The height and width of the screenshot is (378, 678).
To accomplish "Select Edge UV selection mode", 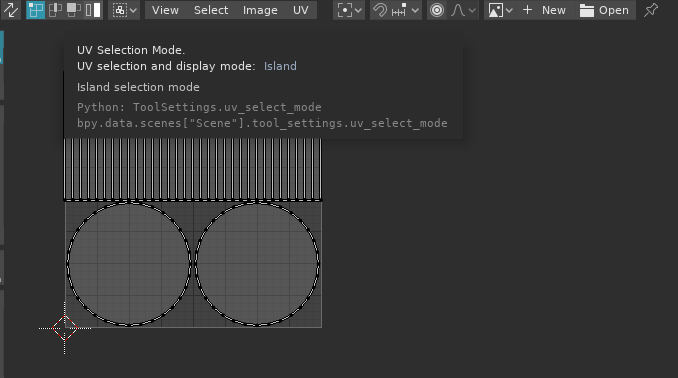I will point(55,10).
